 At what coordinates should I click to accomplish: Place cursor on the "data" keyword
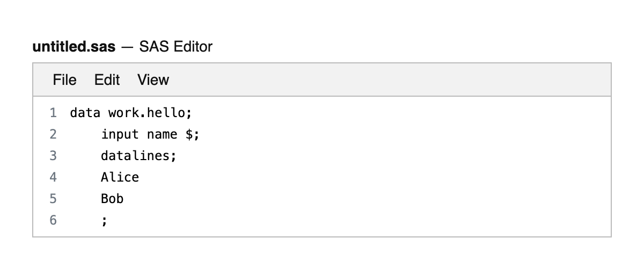(x=85, y=113)
